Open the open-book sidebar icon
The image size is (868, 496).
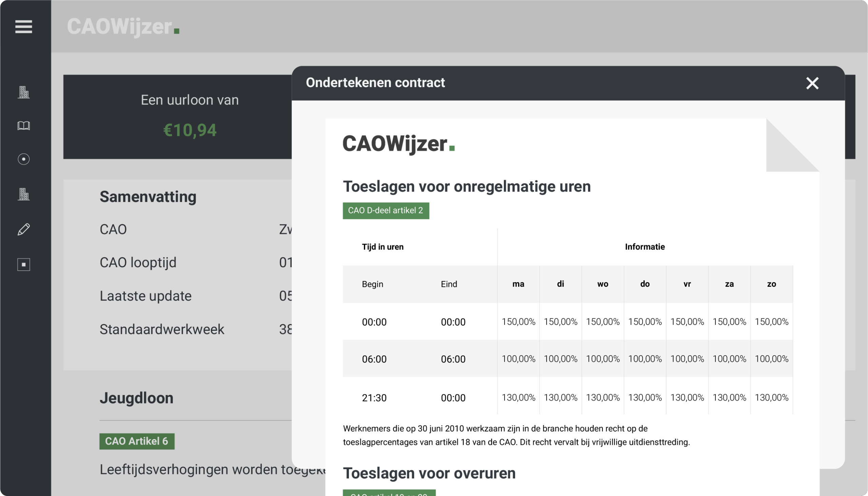pyautogui.click(x=23, y=126)
